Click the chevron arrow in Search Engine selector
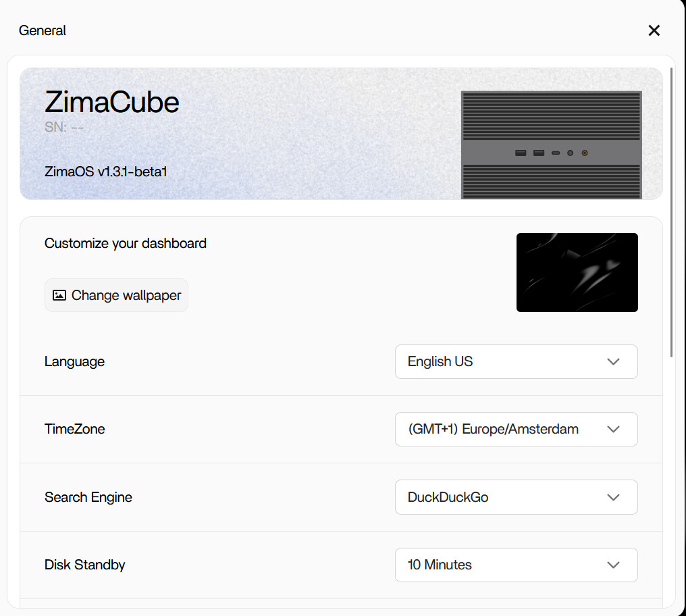Viewport: 686px width, 616px height. pos(613,497)
